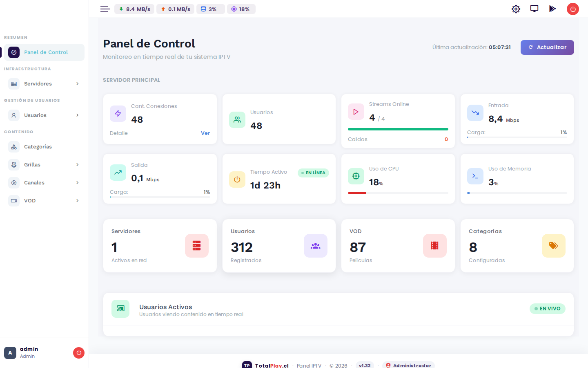Open Panel de Control menu item
The height and width of the screenshot is (368, 588).
[x=44, y=52]
